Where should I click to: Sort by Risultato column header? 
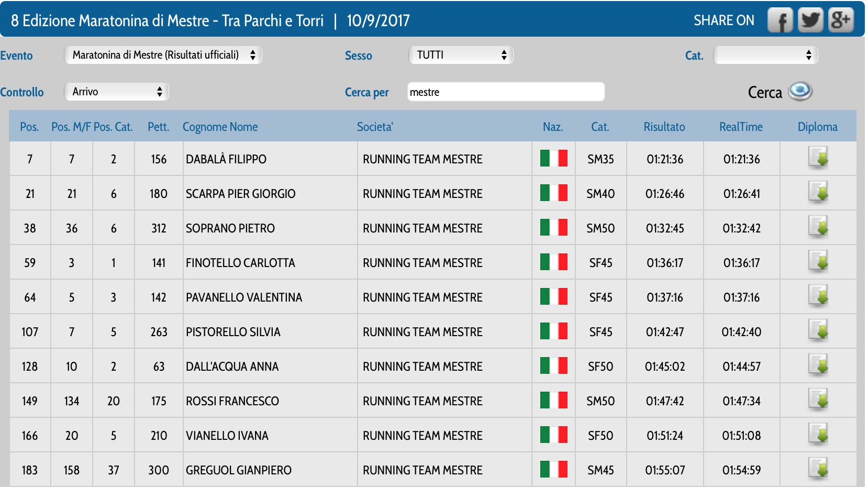[664, 127]
